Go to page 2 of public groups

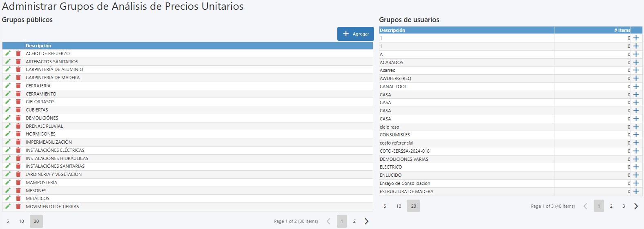click(x=354, y=221)
